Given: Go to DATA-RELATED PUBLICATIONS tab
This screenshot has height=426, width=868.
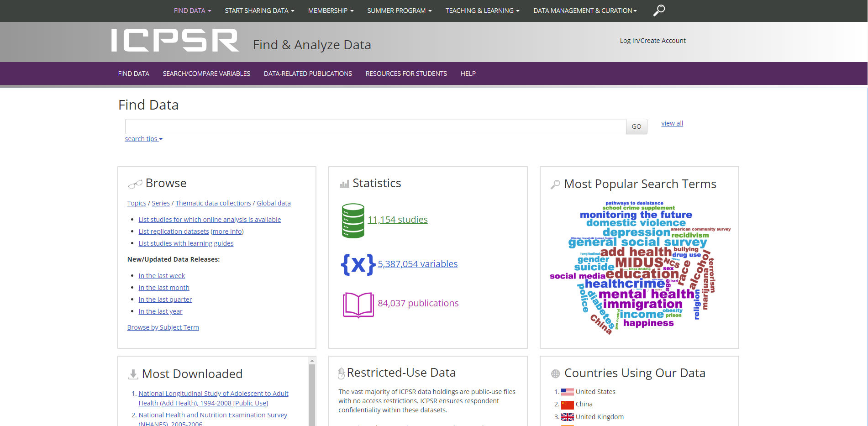Looking at the screenshot, I should point(308,74).
